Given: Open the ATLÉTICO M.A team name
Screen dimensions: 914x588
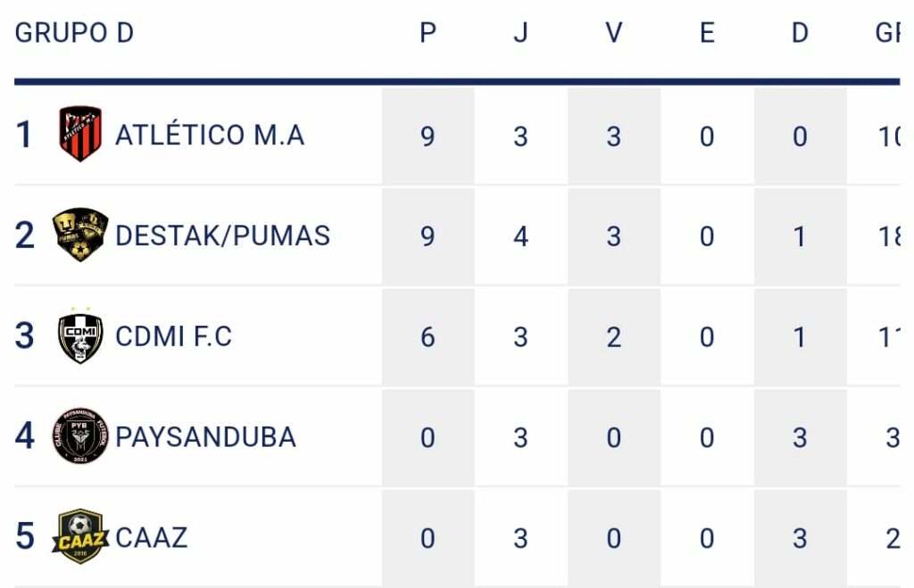Looking at the screenshot, I should pos(210,136).
